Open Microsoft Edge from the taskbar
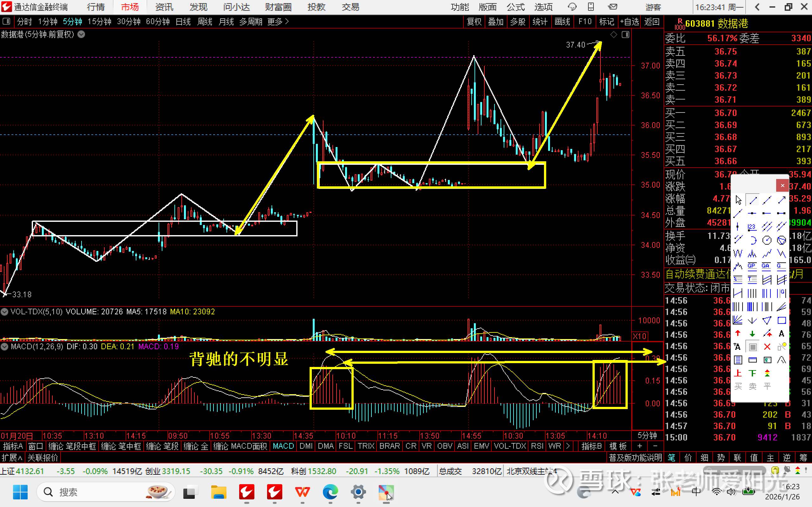This screenshot has width=812, height=507. (330, 492)
